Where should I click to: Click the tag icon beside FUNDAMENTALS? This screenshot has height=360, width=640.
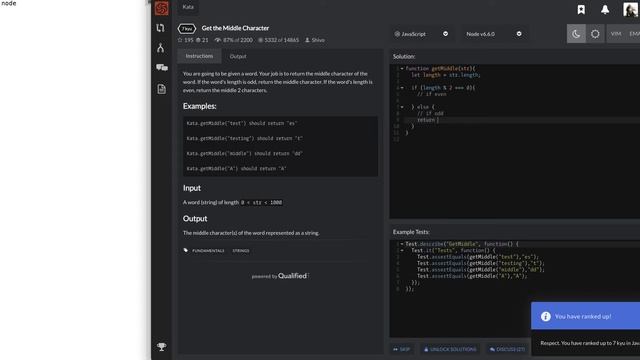(186, 250)
